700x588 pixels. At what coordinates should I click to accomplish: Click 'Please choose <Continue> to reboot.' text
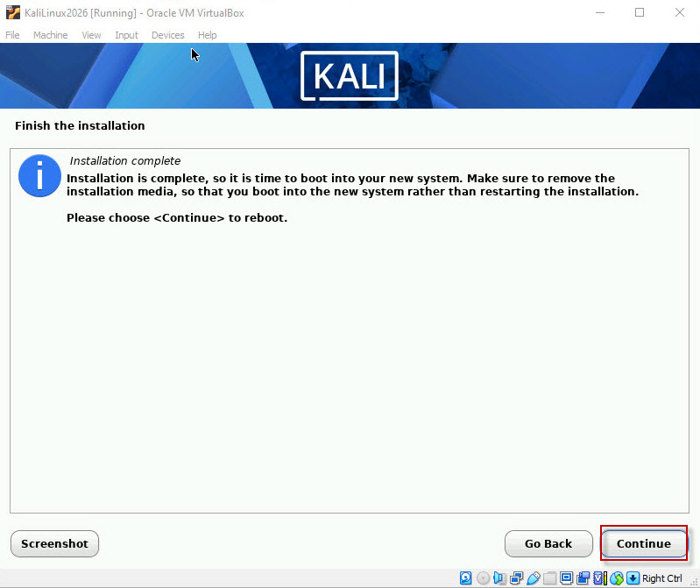point(177,218)
